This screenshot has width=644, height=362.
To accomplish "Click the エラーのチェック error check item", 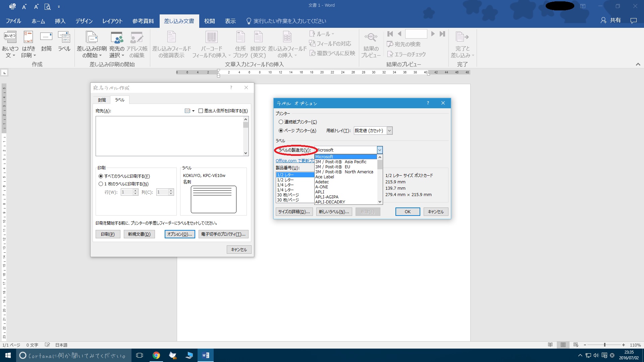I will coord(406,54).
